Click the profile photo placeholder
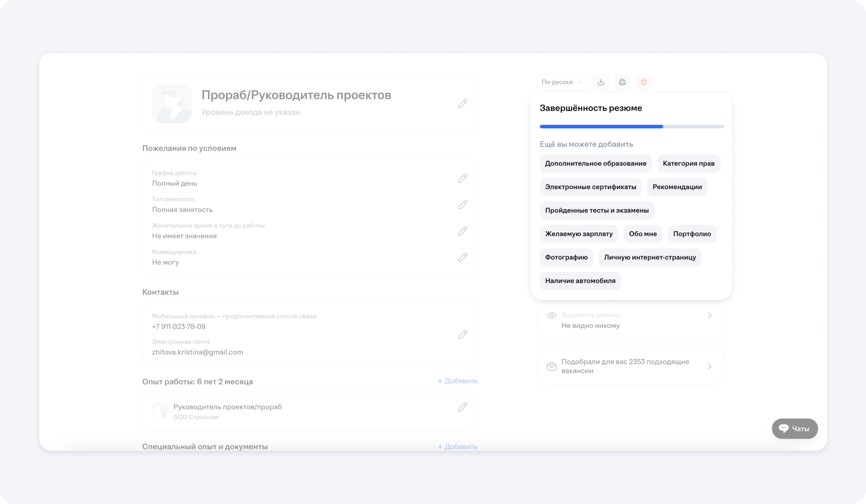 (x=172, y=104)
